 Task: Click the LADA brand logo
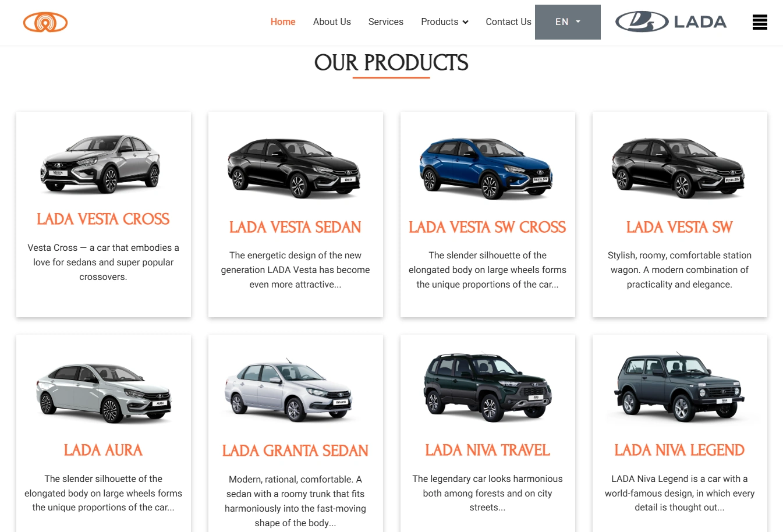click(671, 22)
